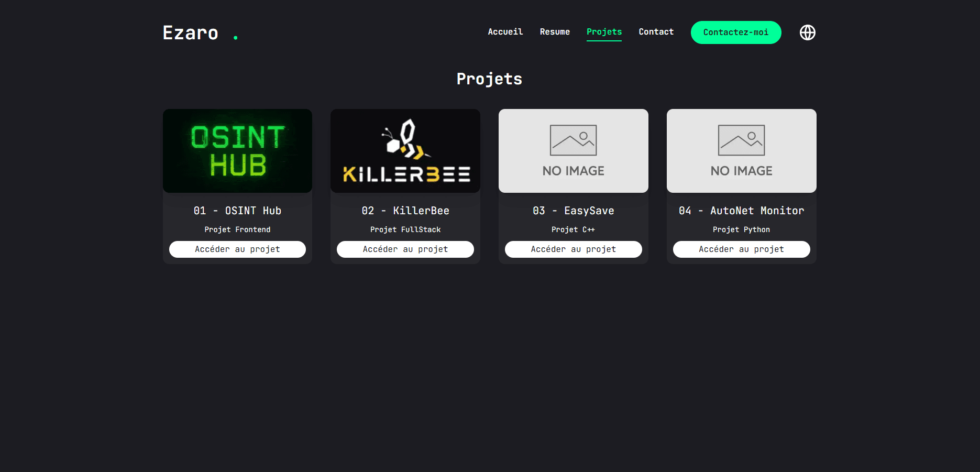Click the green dot next to Ezaro

(235, 37)
